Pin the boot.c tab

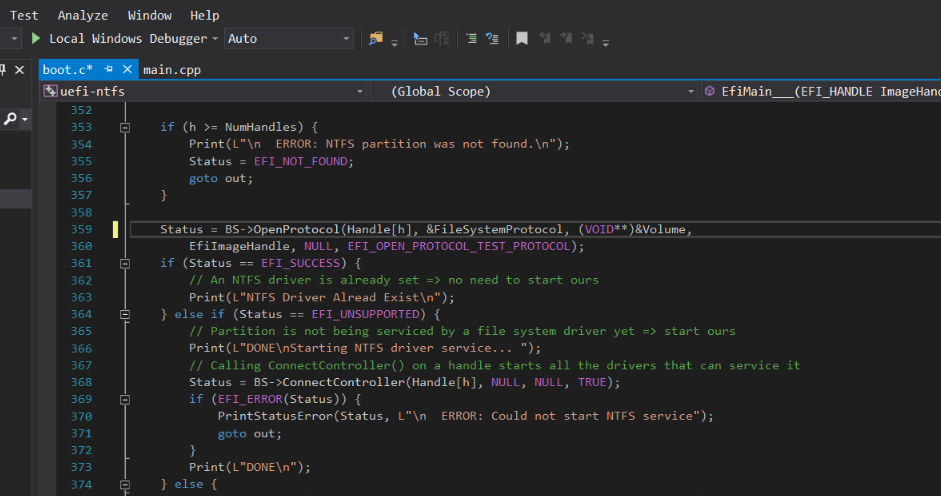click(109, 69)
